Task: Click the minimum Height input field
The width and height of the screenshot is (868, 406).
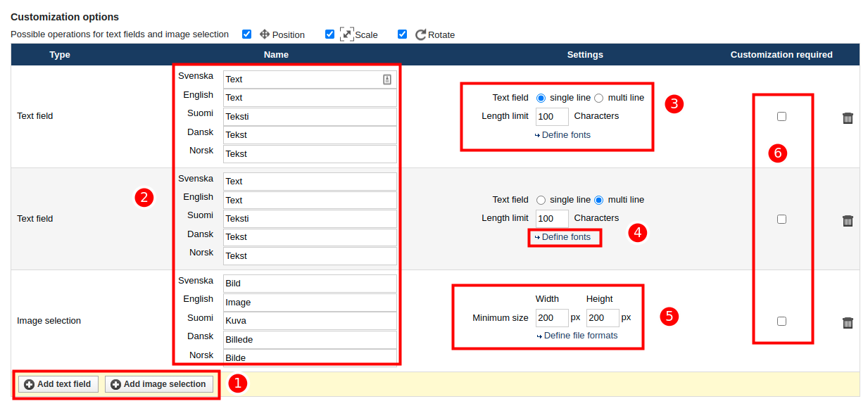Action: click(603, 318)
